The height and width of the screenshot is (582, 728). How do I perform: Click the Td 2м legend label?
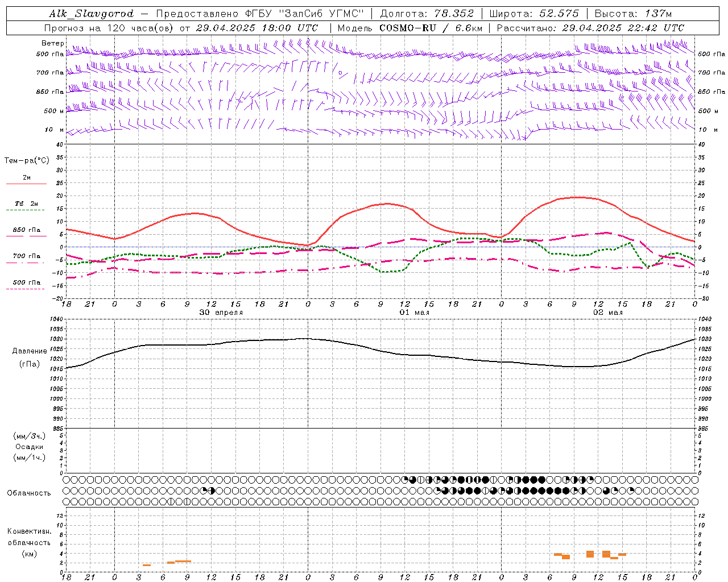click(26, 203)
